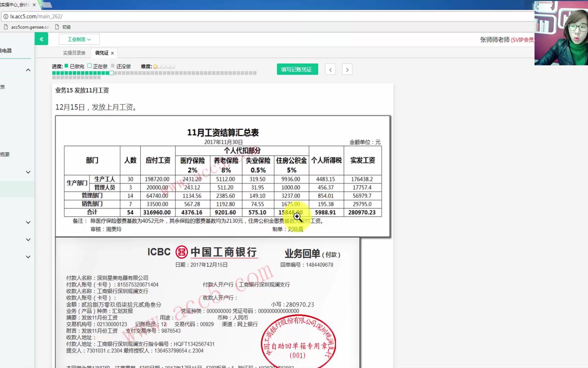Click the webcam video thumbnail
Viewport: 588px width, 368px height.
[561, 33]
